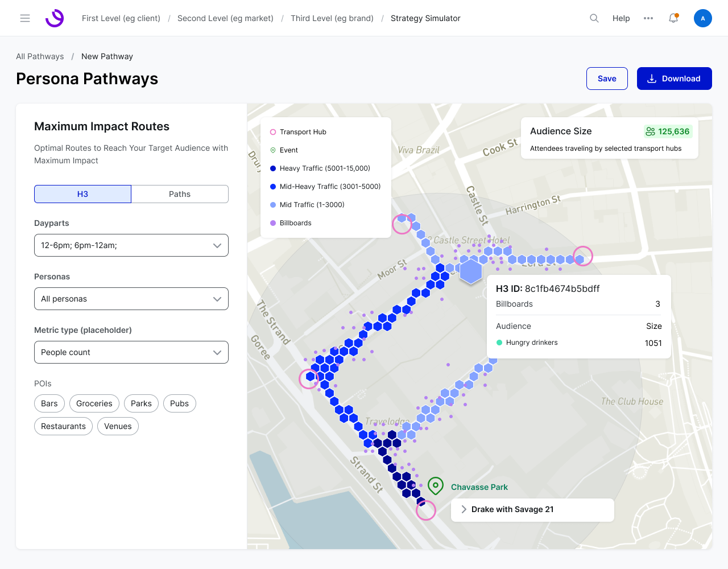Click the purple app logo icon
The height and width of the screenshot is (569, 728).
pyautogui.click(x=55, y=18)
